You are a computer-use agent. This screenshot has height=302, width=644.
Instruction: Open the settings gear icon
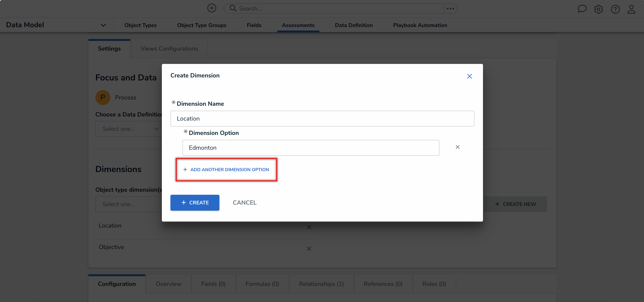598,9
